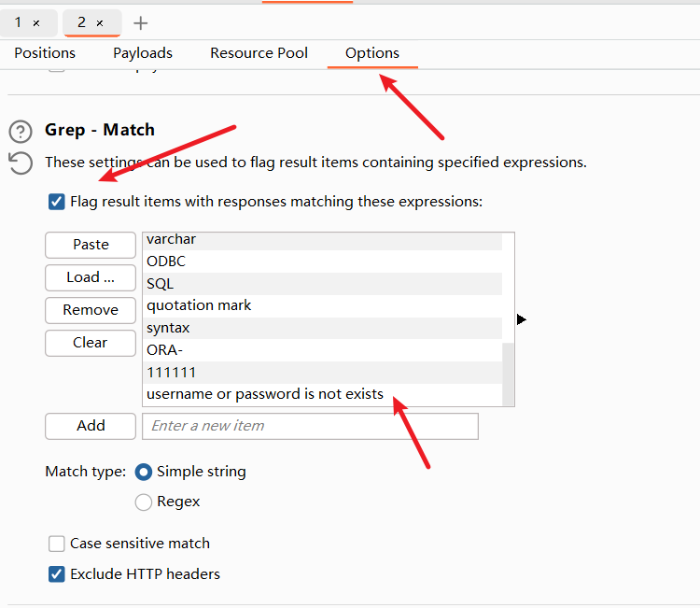Image resolution: width=700 pixels, height=608 pixels.
Task: Switch to the Positions tab
Action: click(45, 53)
